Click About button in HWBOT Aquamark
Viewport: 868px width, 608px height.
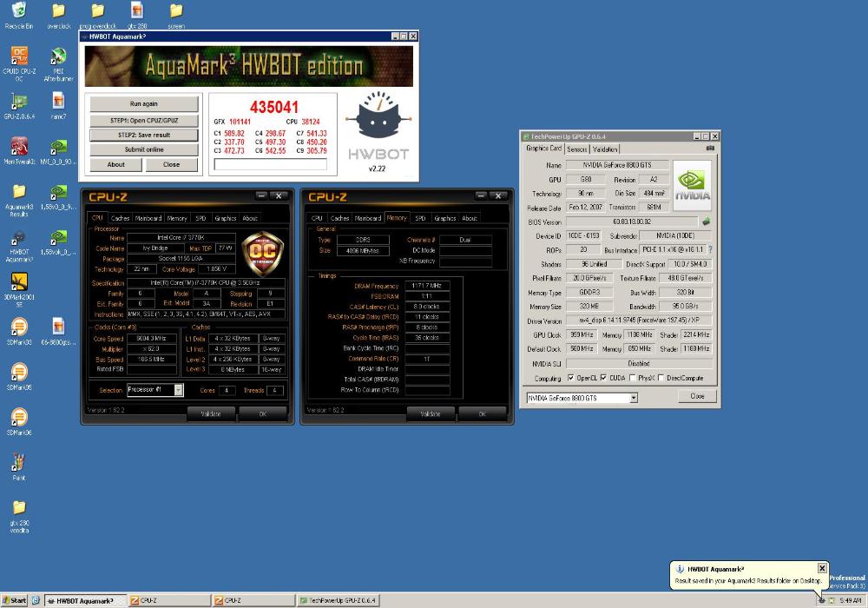coord(115,164)
